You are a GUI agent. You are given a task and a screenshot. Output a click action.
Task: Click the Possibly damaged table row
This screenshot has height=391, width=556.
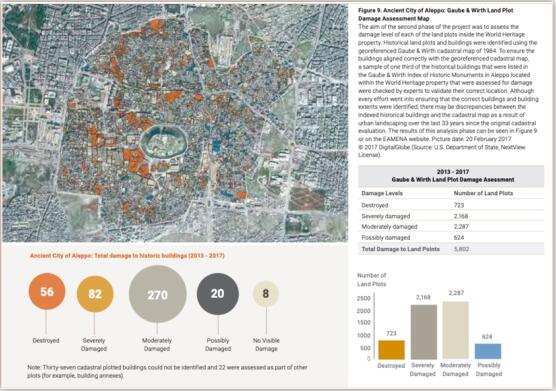pyautogui.click(x=451, y=238)
